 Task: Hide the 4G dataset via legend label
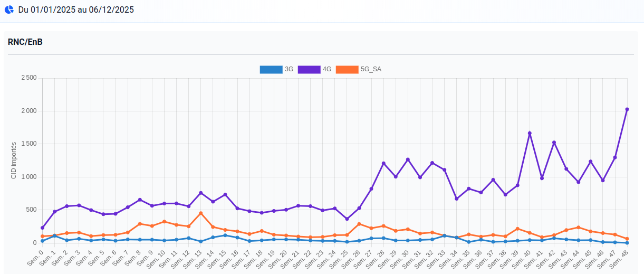click(327, 69)
